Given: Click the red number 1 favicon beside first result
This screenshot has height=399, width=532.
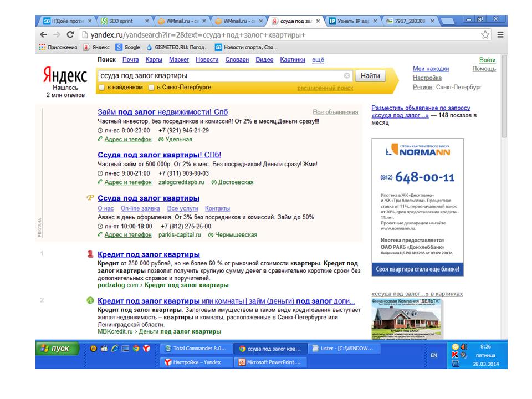Looking at the screenshot, I should click(x=90, y=254).
